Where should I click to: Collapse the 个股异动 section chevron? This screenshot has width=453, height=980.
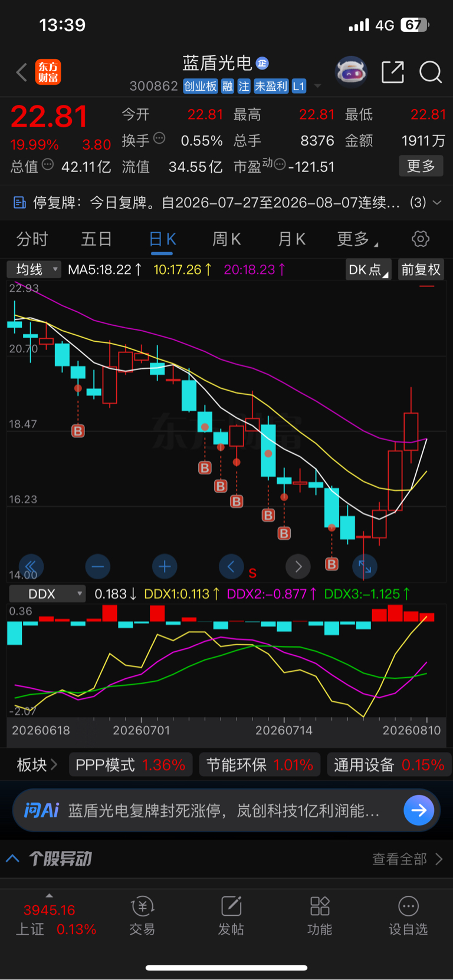tap(12, 858)
